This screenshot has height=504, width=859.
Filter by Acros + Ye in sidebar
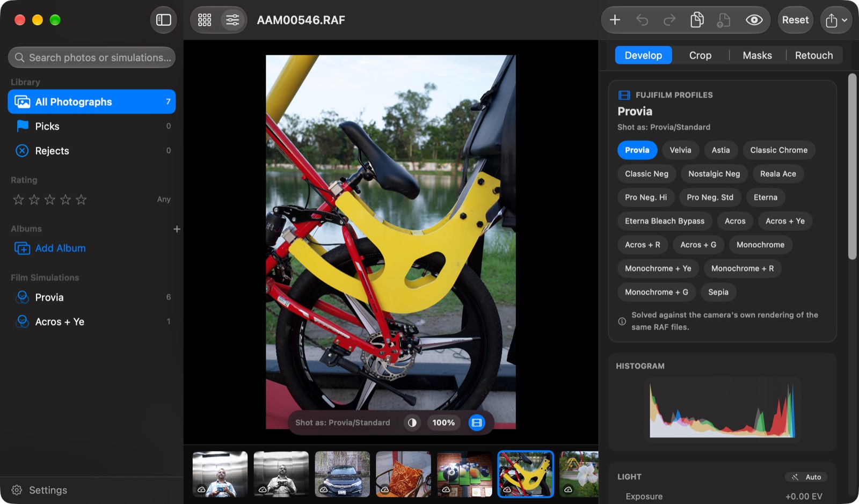point(92,322)
